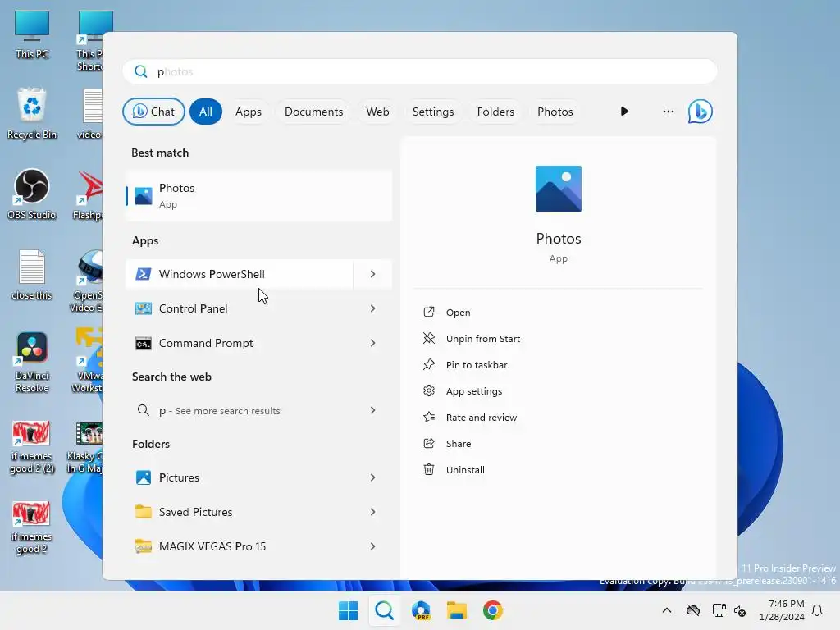This screenshot has height=630, width=840.
Task: Select the OBS Studio desktop shortcut
Action: click(x=32, y=194)
